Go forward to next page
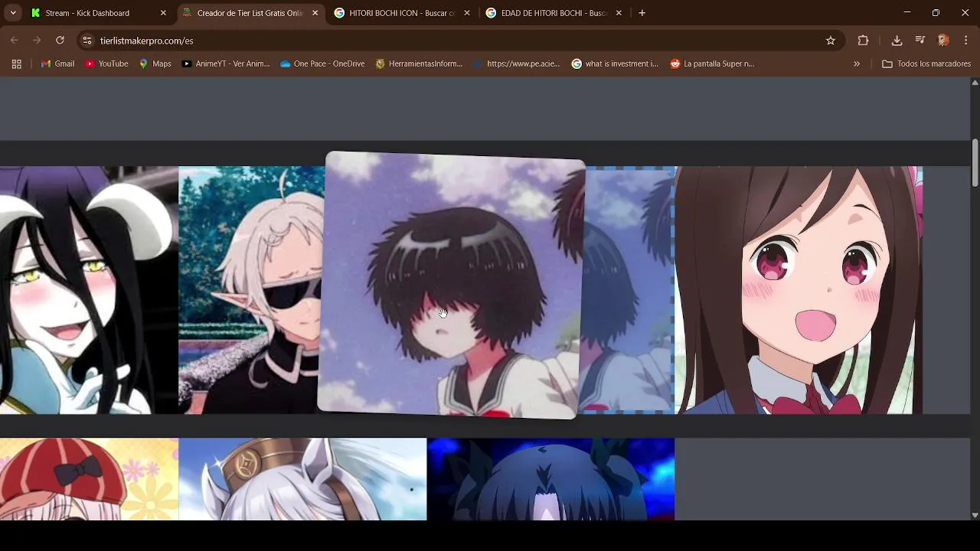Screen dimensions: 980x551 pyautogui.click(x=37, y=41)
